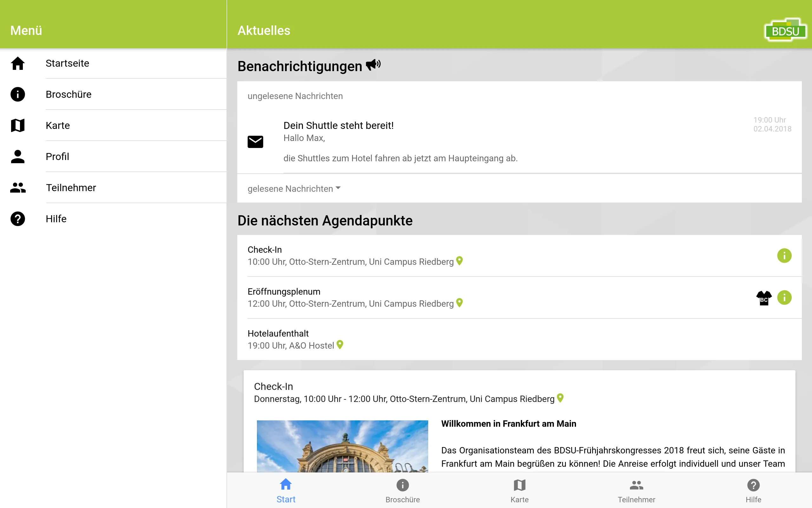Select the Hotelaufenthalt agenda row title

click(x=278, y=333)
